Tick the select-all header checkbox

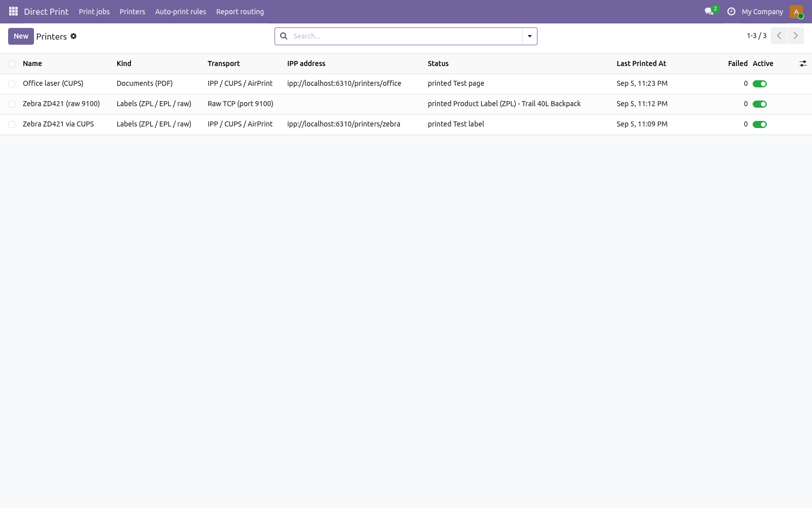click(12, 64)
